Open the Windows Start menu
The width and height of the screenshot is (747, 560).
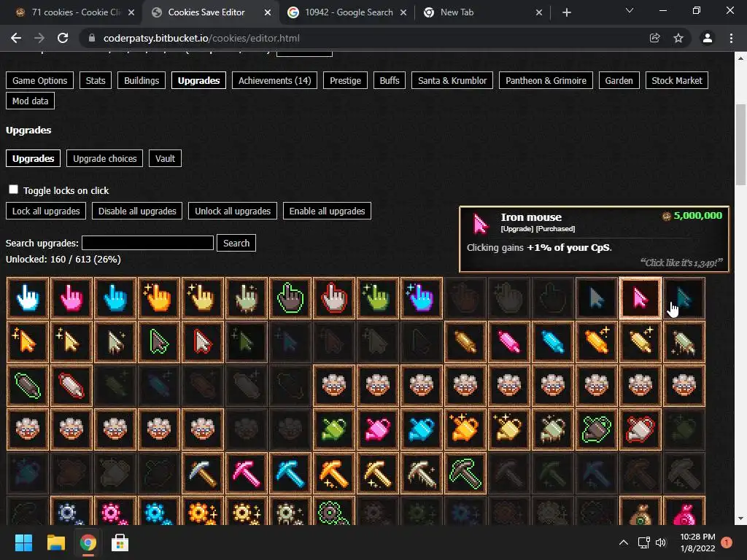pyautogui.click(x=23, y=542)
